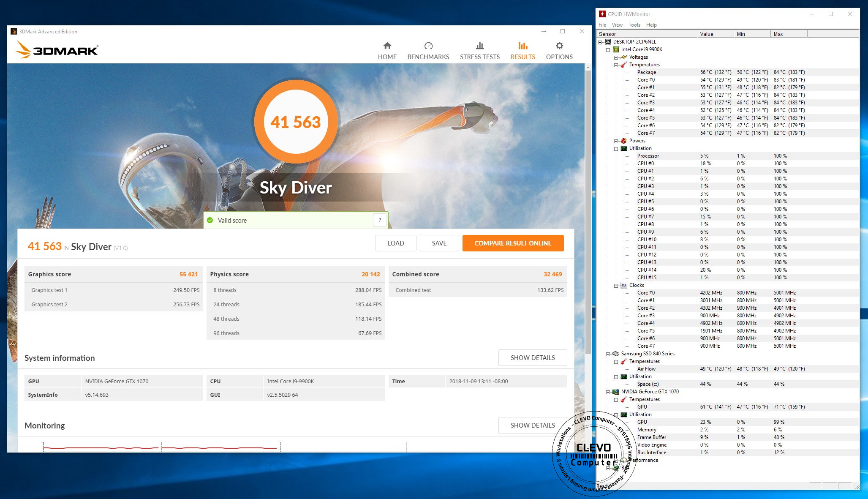
Task: Open the Benchmarks gauge icon
Action: (x=428, y=46)
